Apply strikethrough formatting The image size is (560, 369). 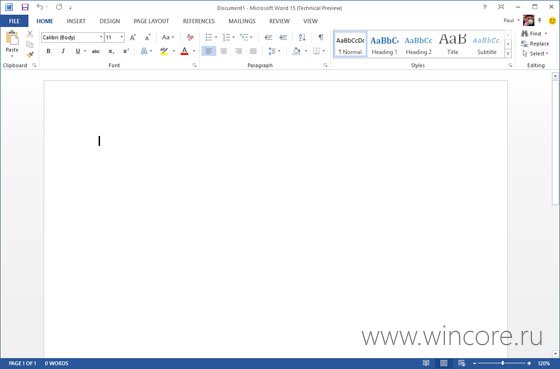click(x=96, y=51)
